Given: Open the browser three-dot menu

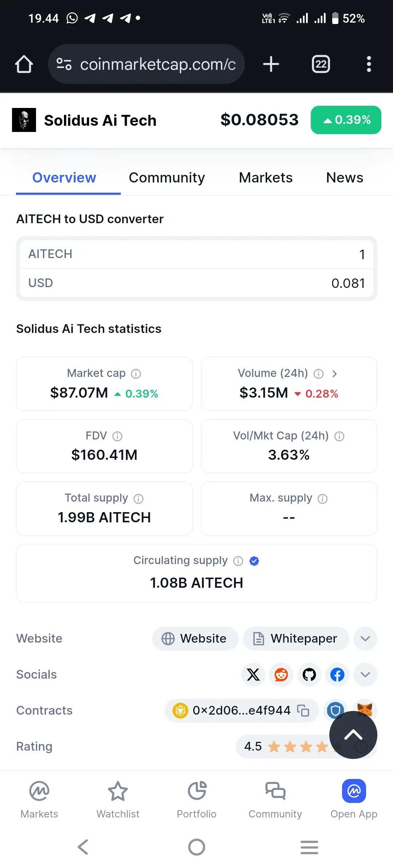Looking at the screenshot, I should 369,64.
